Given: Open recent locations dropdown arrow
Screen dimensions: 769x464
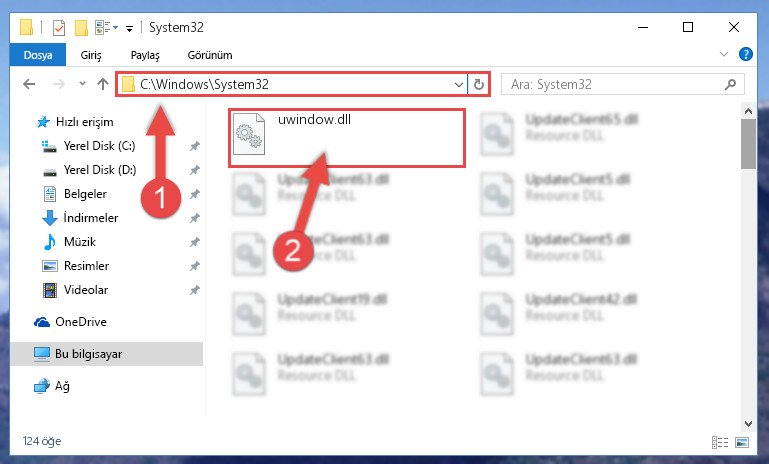Looking at the screenshot, I should (82, 84).
